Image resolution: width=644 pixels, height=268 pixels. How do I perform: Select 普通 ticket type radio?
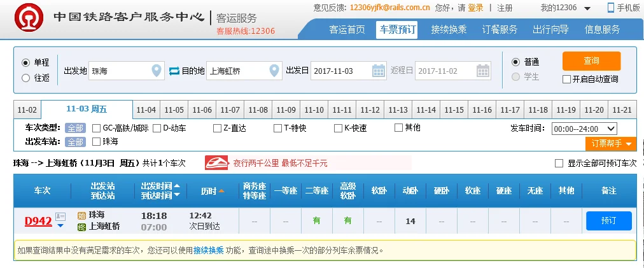[x=516, y=62]
